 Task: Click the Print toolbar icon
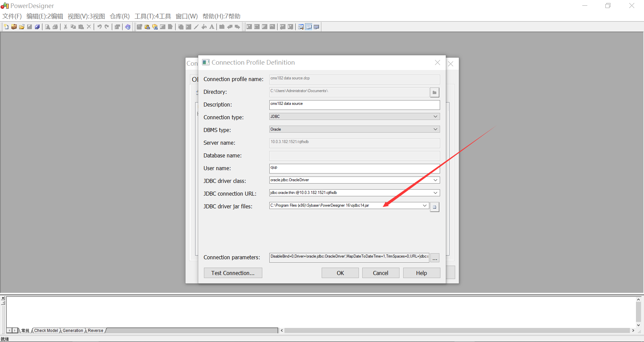pos(55,27)
